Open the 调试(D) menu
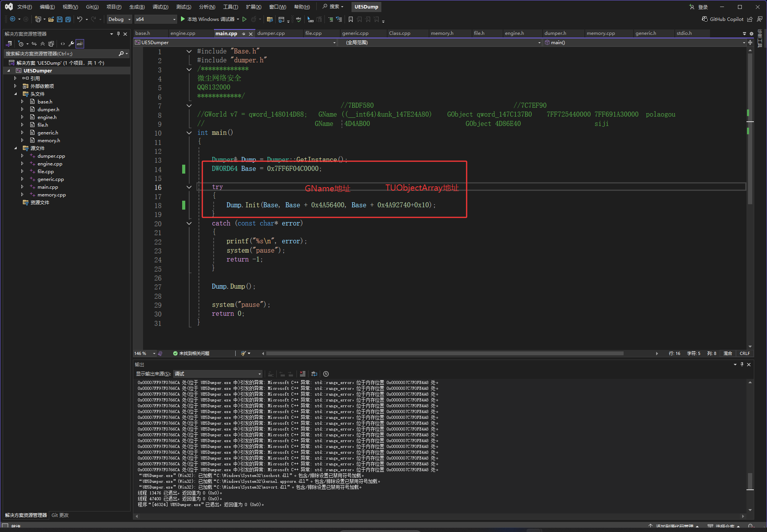The image size is (767, 532). (160, 7)
